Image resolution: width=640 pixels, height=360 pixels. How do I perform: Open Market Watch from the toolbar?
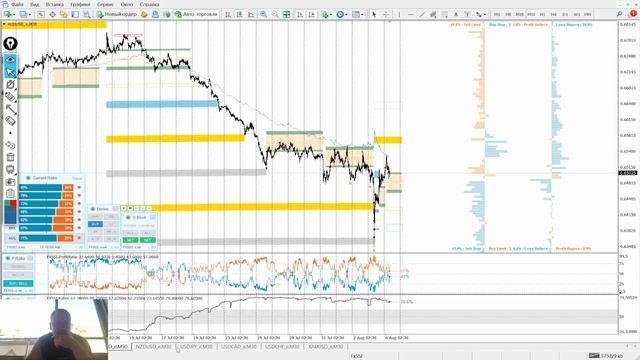[41, 14]
